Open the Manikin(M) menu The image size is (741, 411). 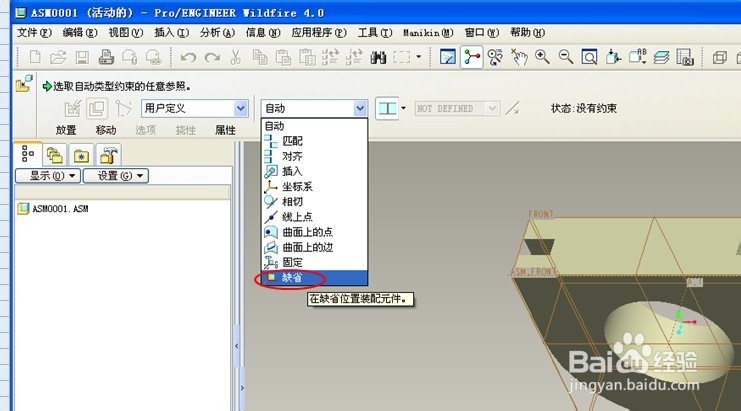[x=428, y=33]
